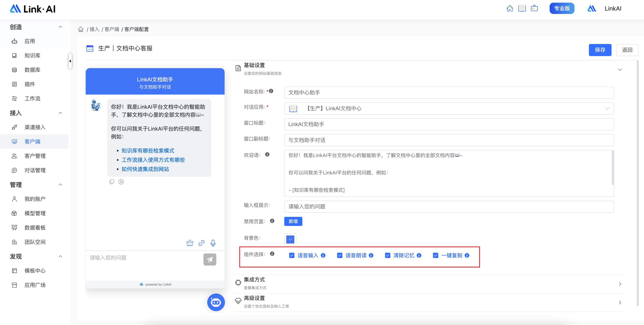
Task: Click the 返回 button
Action: click(x=627, y=50)
